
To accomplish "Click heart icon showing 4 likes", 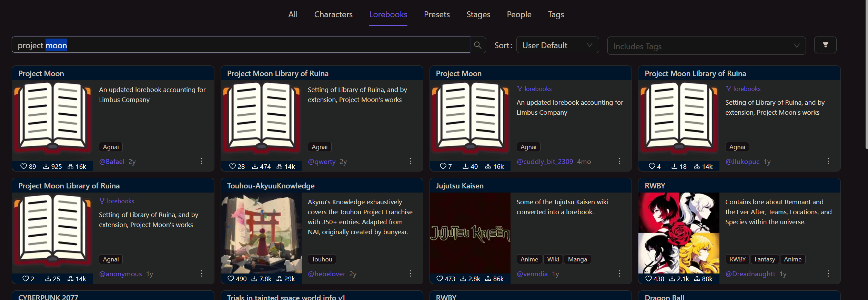I will [652, 166].
